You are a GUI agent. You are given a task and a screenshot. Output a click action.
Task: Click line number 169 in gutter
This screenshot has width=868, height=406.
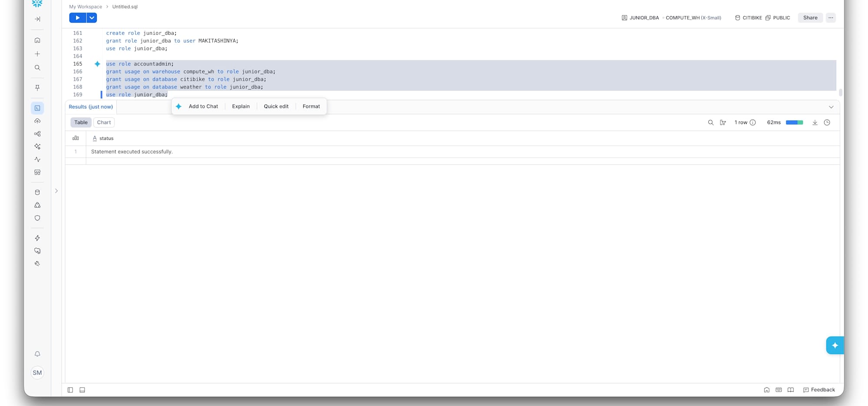pyautogui.click(x=78, y=95)
